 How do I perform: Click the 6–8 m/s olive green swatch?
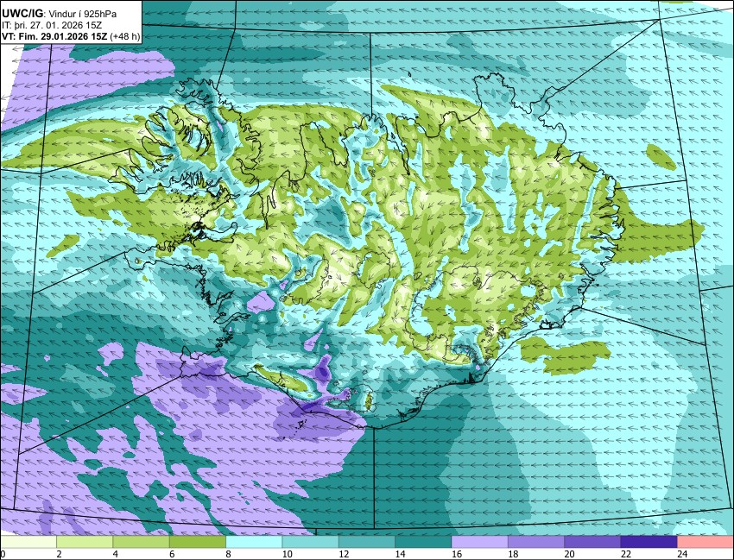click(198, 542)
